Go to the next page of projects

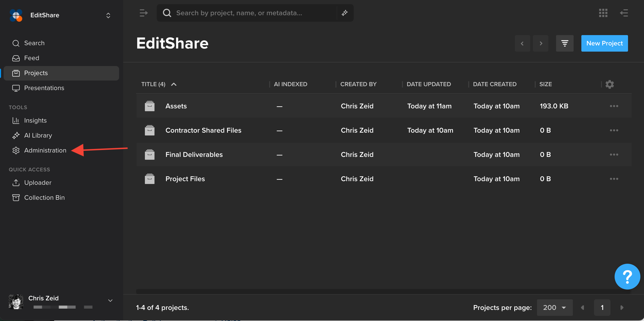tap(622, 308)
